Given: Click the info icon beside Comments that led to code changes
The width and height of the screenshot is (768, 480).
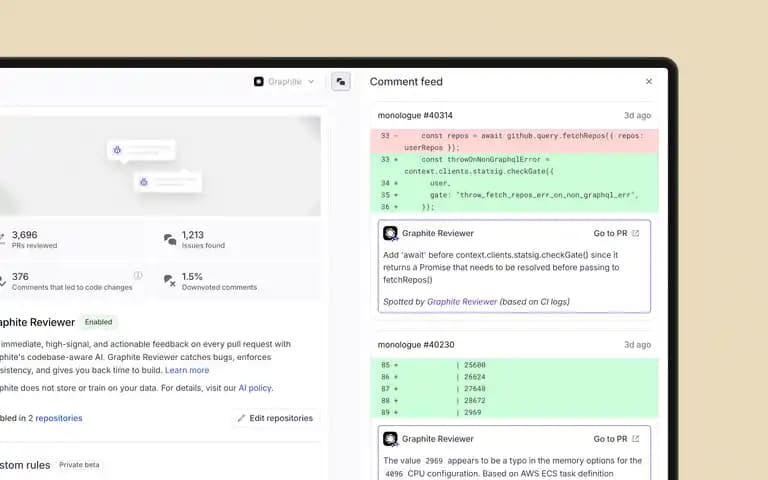Looking at the screenshot, I should pyautogui.click(x=138, y=275).
